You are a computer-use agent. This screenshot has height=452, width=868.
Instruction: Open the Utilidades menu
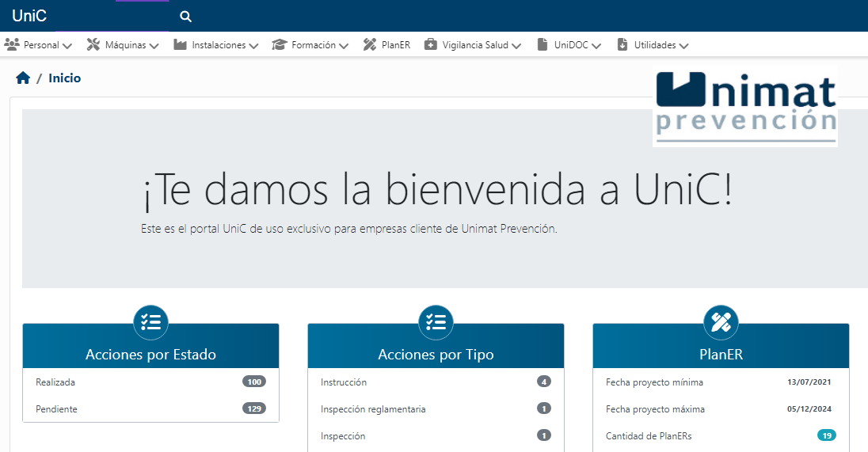653,45
